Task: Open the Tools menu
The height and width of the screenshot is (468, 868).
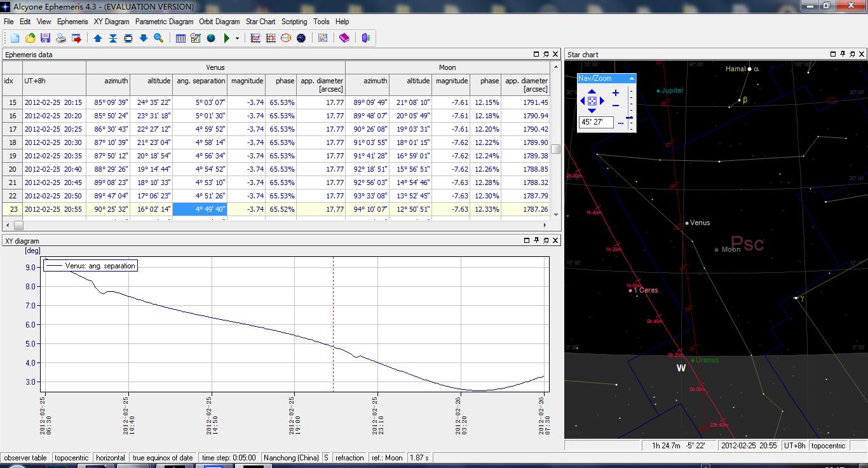Action: (x=322, y=22)
